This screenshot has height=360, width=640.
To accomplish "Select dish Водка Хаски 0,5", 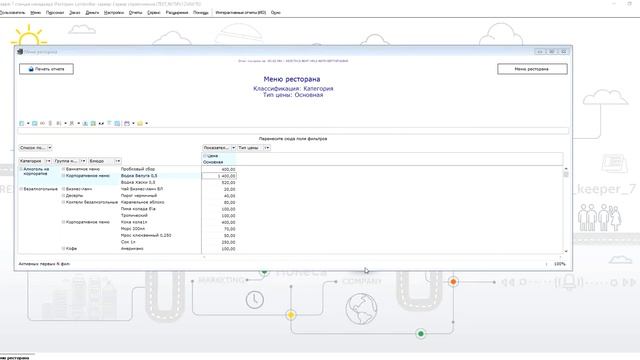I will coord(138,182).
